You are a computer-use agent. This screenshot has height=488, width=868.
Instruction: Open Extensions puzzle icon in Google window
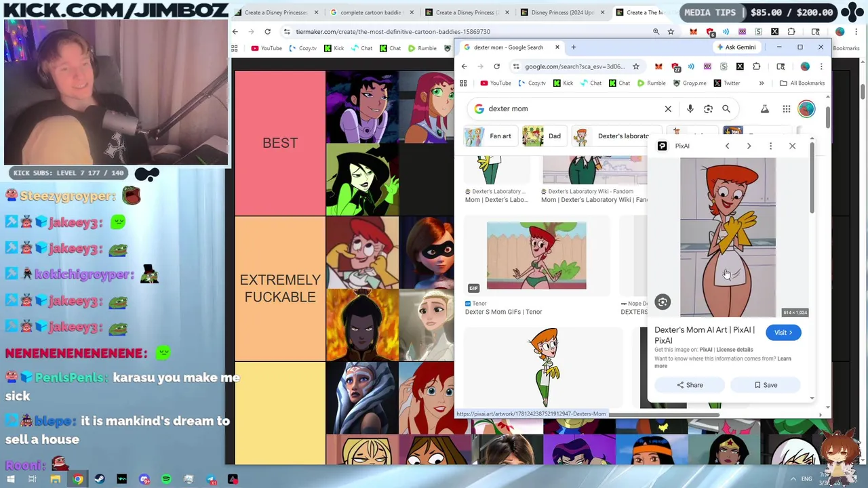click(757, 66)
